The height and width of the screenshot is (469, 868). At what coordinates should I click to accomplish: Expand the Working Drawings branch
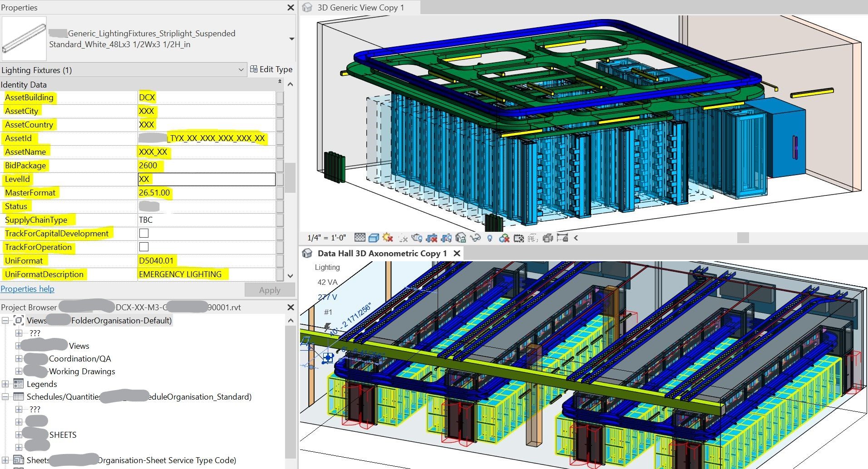19,371
